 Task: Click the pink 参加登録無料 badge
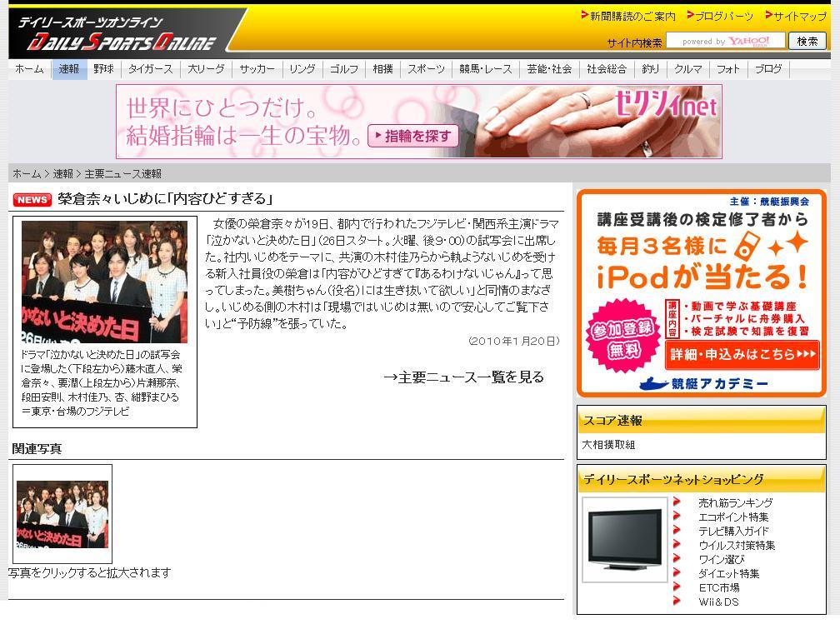[623, 337]
